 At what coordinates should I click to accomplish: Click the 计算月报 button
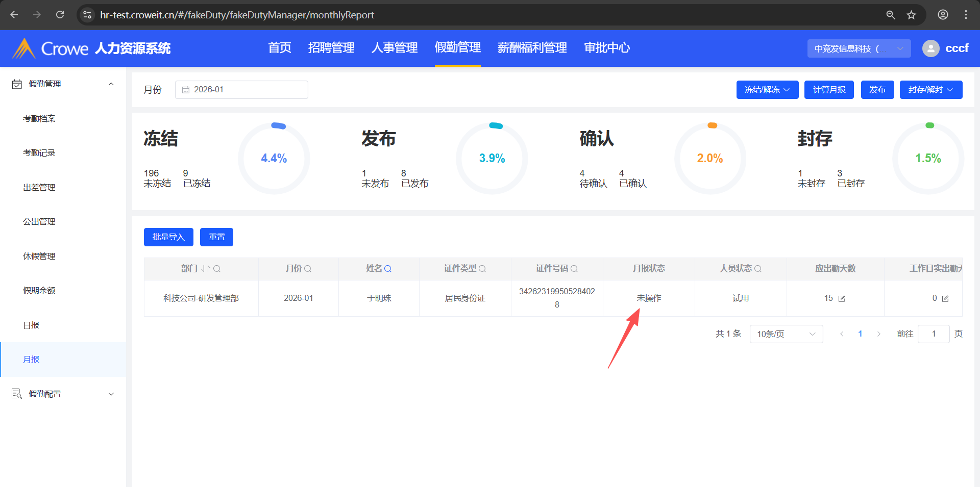tap(828, 90)
